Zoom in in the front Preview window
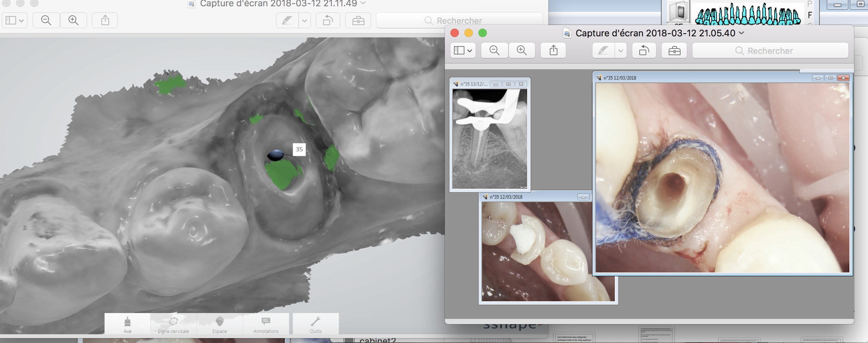This screenshot has width=868, height=343. pos(522,51)
